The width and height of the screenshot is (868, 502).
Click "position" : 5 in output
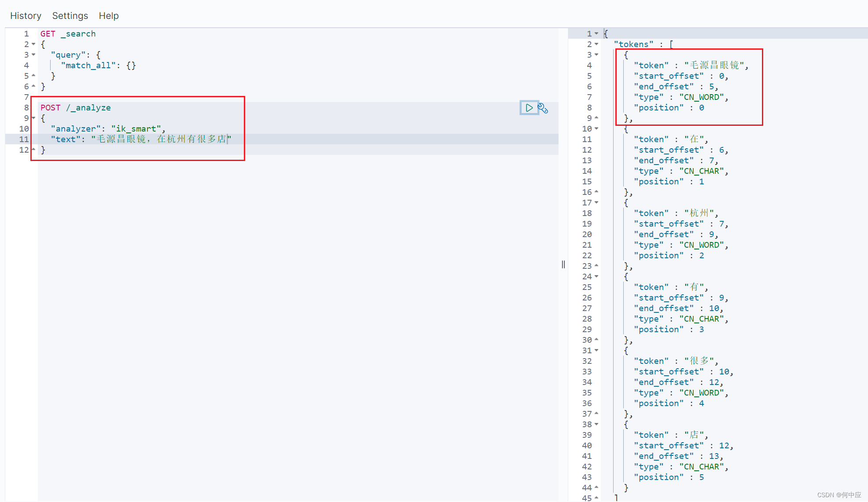pyautogui.click(x=669, y=477)
